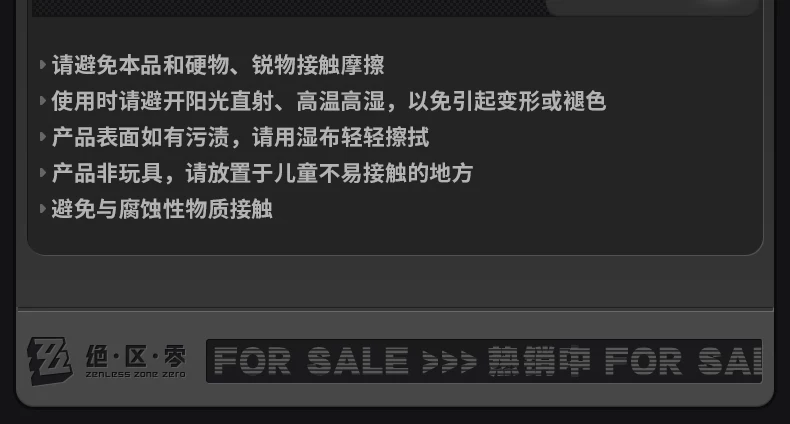Click the gray rounded bar at top right
The width and height of the screenshot is (790, 424).
[652, 8]
